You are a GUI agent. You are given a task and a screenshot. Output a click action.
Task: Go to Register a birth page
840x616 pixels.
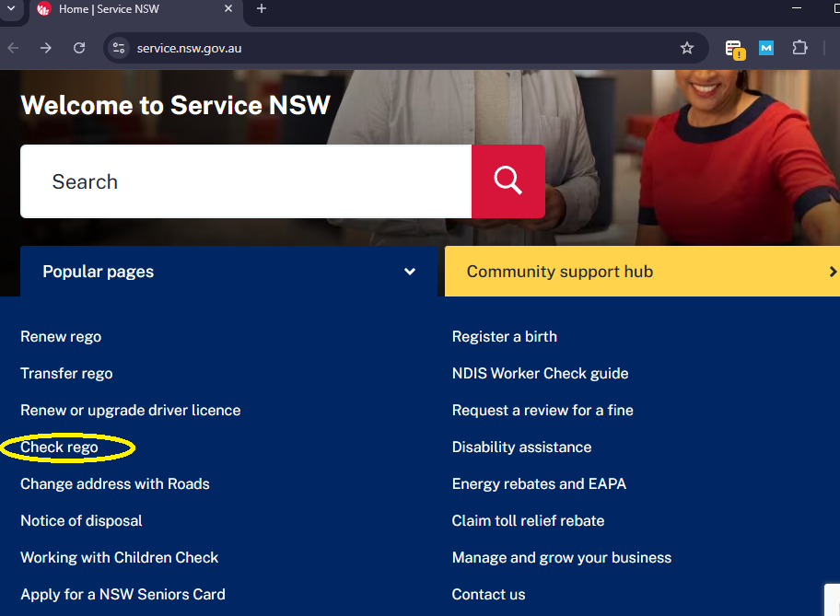pos(504,337)
